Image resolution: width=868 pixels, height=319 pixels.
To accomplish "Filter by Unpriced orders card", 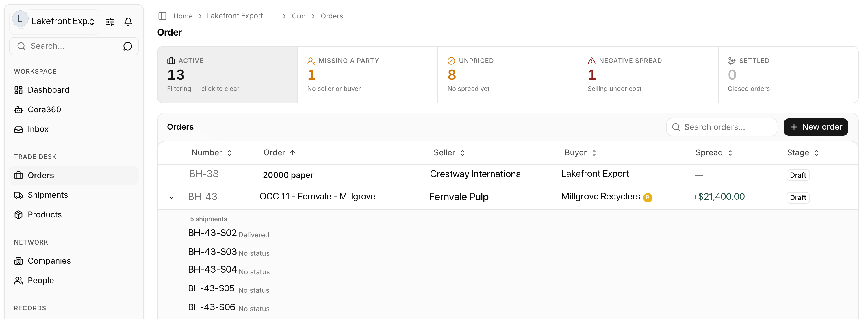I will click(x=508, y=75).
